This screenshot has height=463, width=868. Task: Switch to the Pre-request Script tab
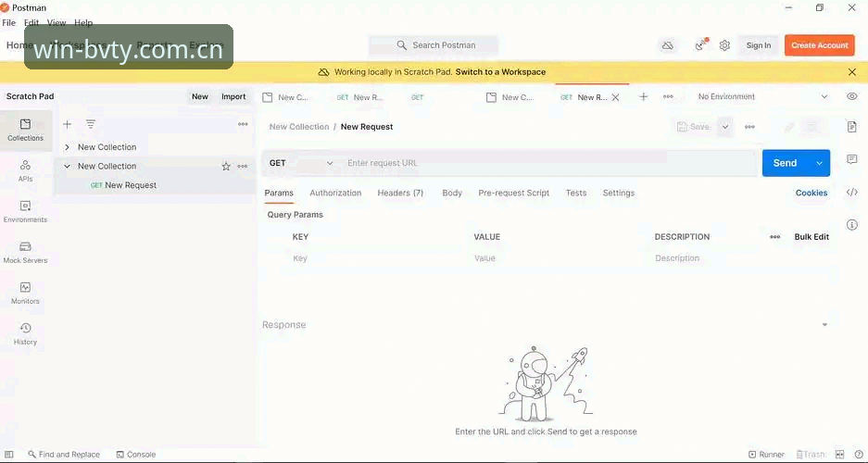click(x=514, y=193)
